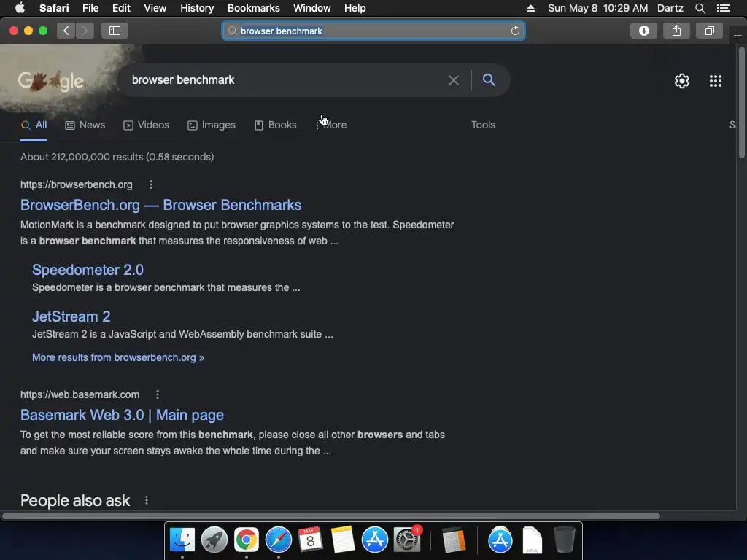The width and height of the screenshot is (747, 560).
Task: Click the Safari compass Dock icon
Action: (278, 540)
